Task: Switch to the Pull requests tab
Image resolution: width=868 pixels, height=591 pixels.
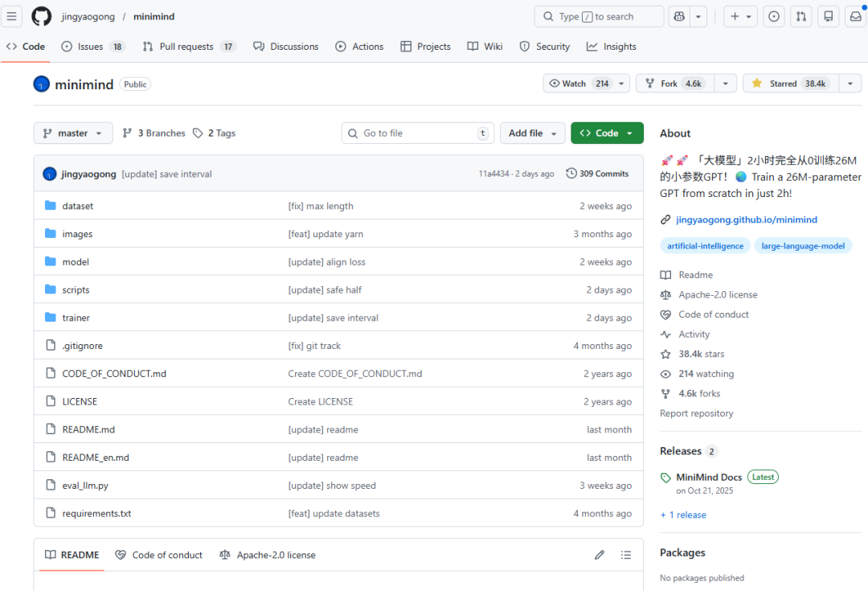Action: pyautogui.click(x=190, y=47)
